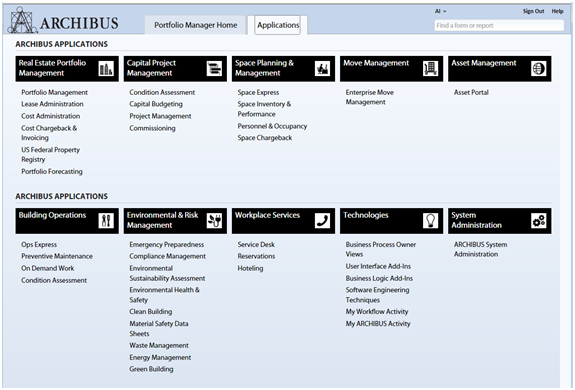Viewport: 575px width, 390px height.
Task: Open Compliance Management link
Action: [168, 256]
